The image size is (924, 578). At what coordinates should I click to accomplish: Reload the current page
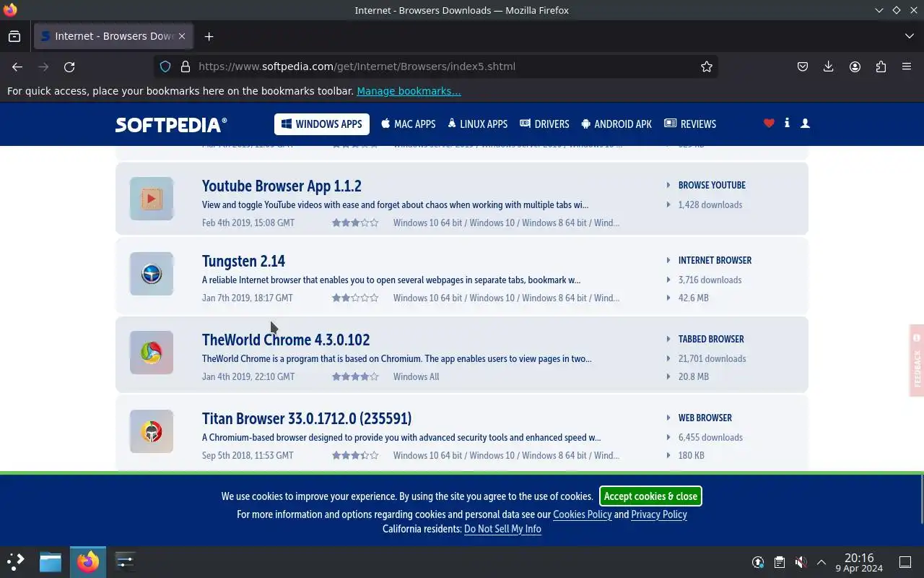tap(69, 66)
